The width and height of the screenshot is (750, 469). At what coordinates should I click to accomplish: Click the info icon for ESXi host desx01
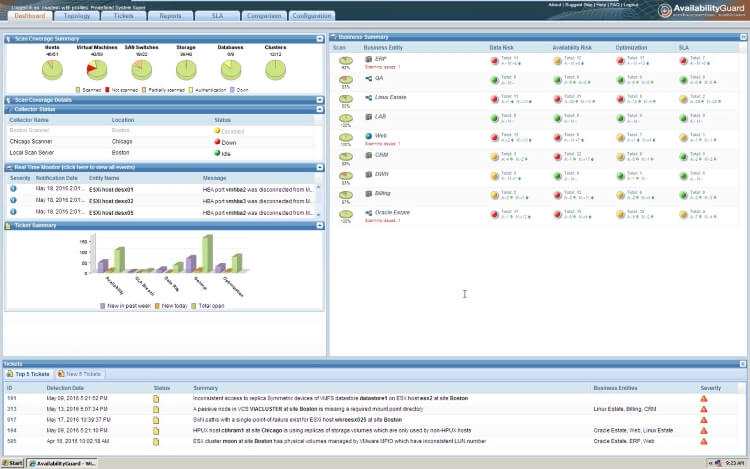click(13, 189)
